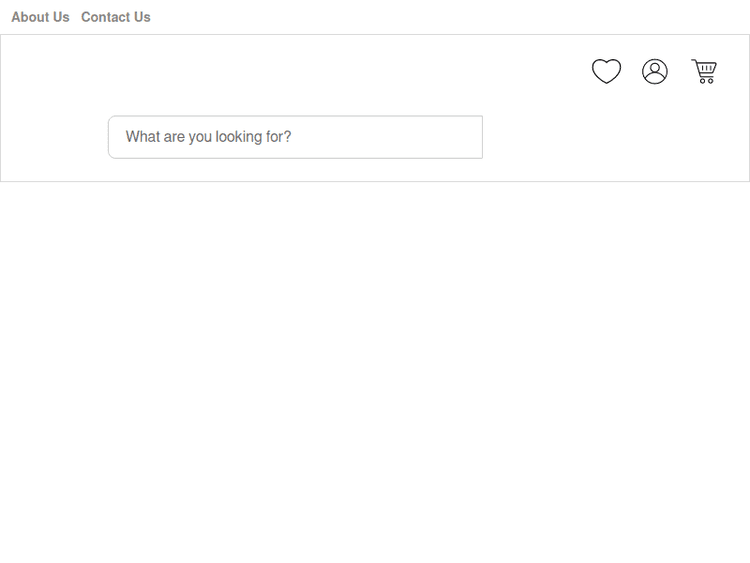Select Contact Us in top navigation
Screen dimensions: 750x563
116,17
